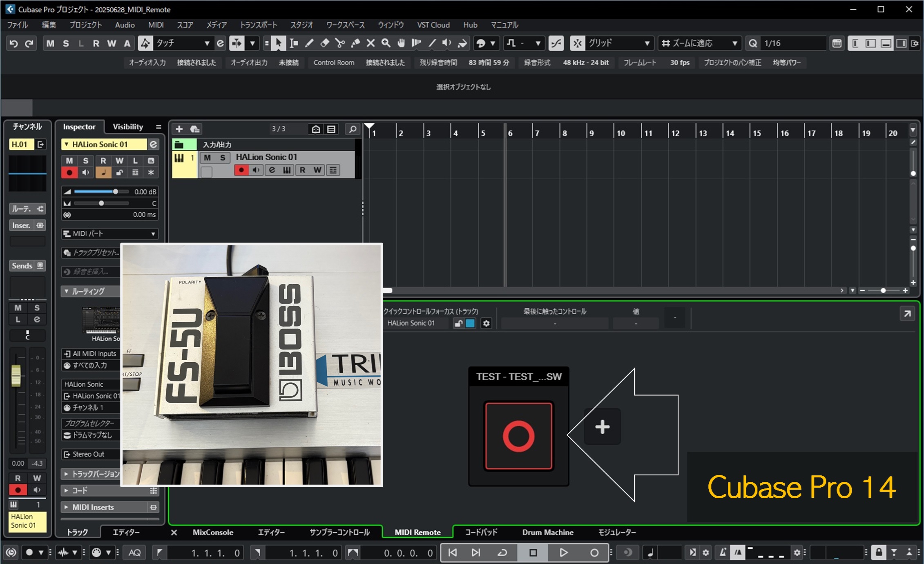Select the Object Selection arrow tool

279,43
